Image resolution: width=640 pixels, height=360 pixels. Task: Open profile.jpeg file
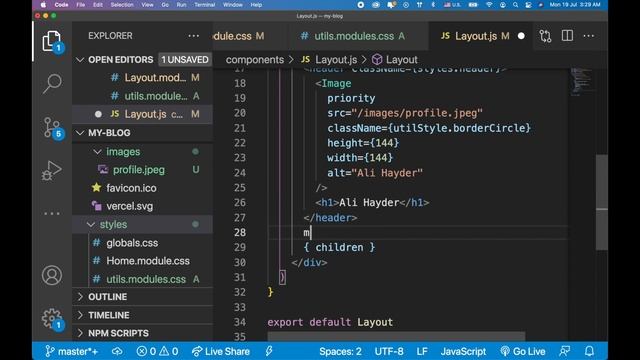pyautogui.click(x=142, y=170)
